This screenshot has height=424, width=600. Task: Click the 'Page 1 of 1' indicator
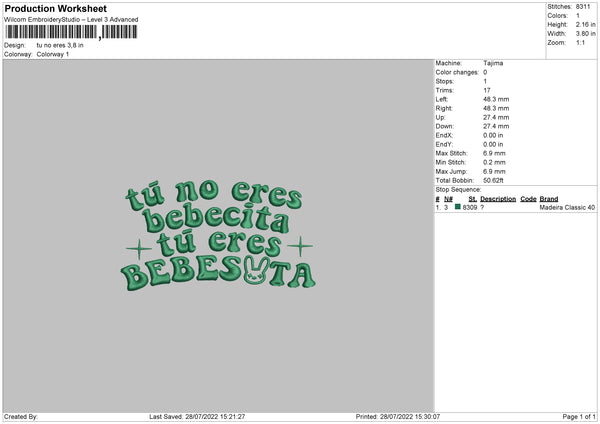[x=579, y=417]
